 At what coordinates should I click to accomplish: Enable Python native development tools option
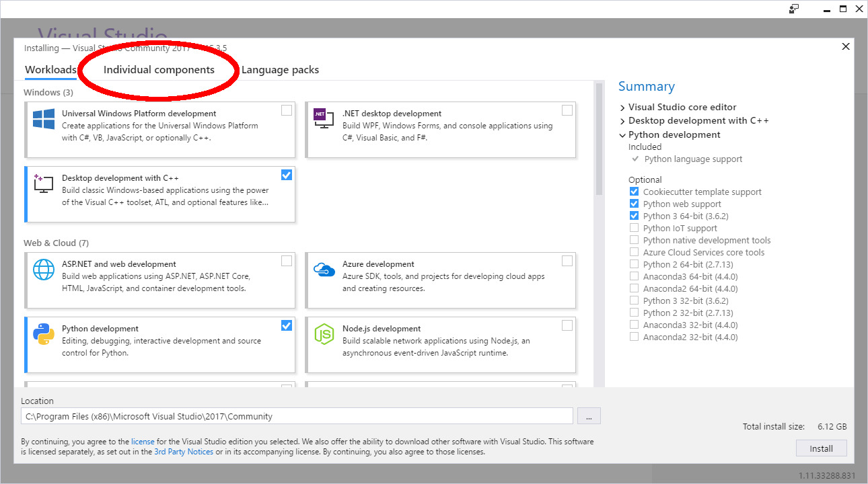634,240
